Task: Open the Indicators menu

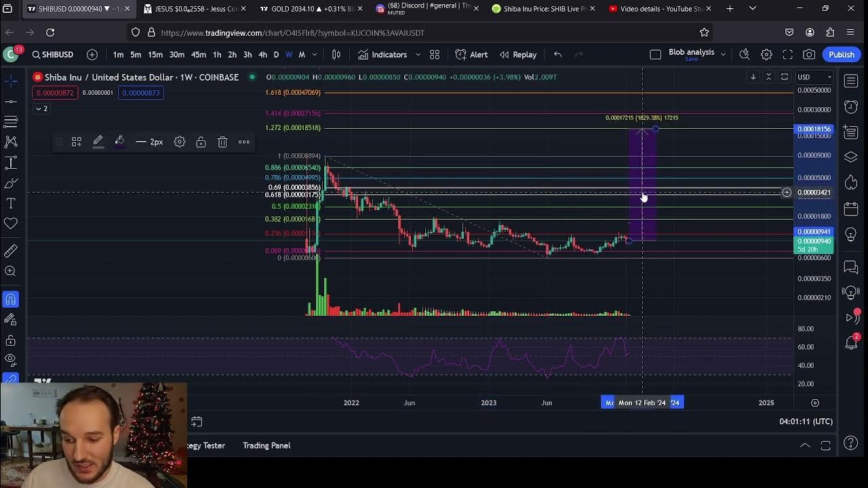Action: click(382, 54)
